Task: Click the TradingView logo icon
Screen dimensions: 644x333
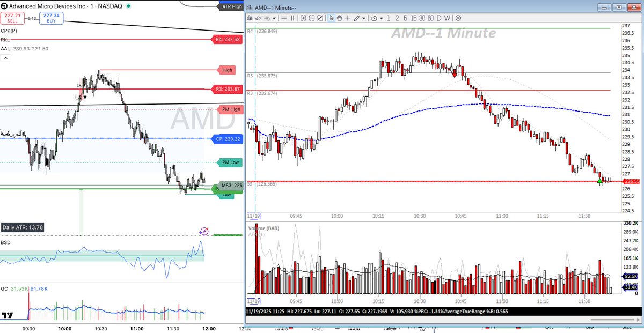Action: (x=8, y=315)
